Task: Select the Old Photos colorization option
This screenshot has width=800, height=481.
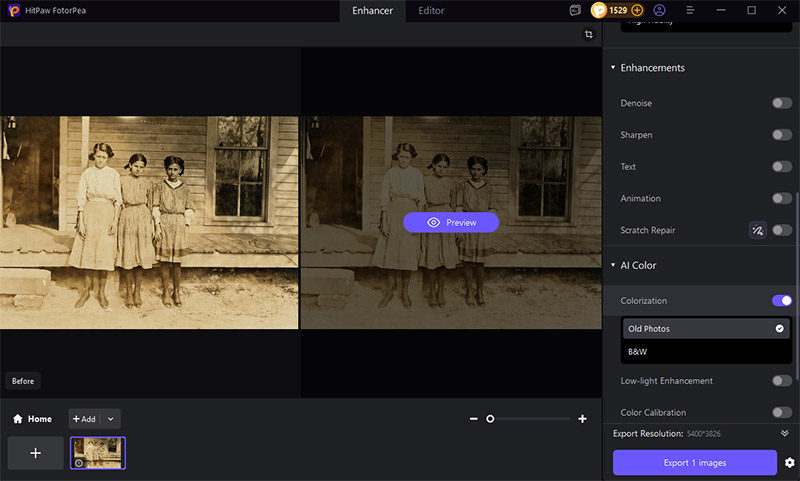Action: (706, 328)
